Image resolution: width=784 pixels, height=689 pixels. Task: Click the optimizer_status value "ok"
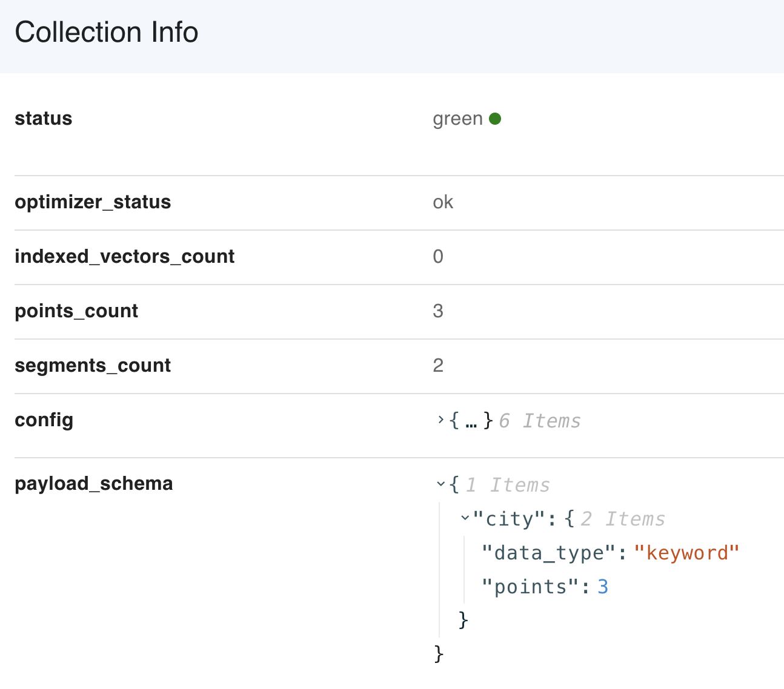click(x=443, y=202)
